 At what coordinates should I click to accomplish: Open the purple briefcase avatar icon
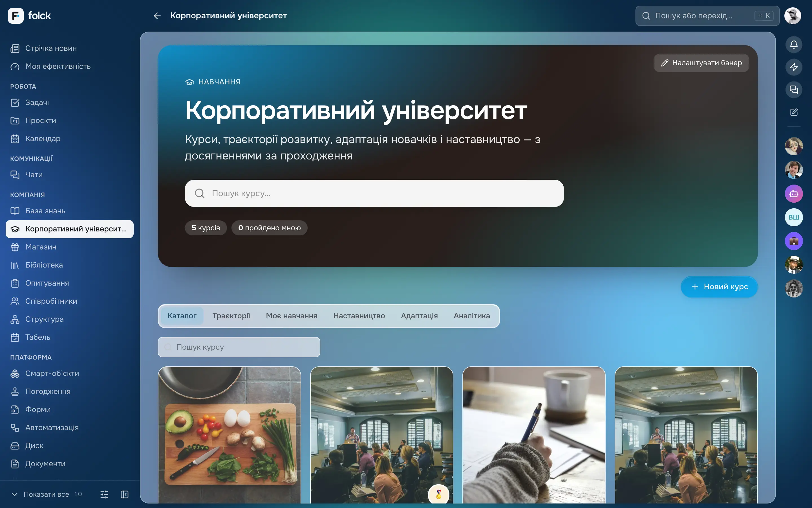(x=794, y=241)
